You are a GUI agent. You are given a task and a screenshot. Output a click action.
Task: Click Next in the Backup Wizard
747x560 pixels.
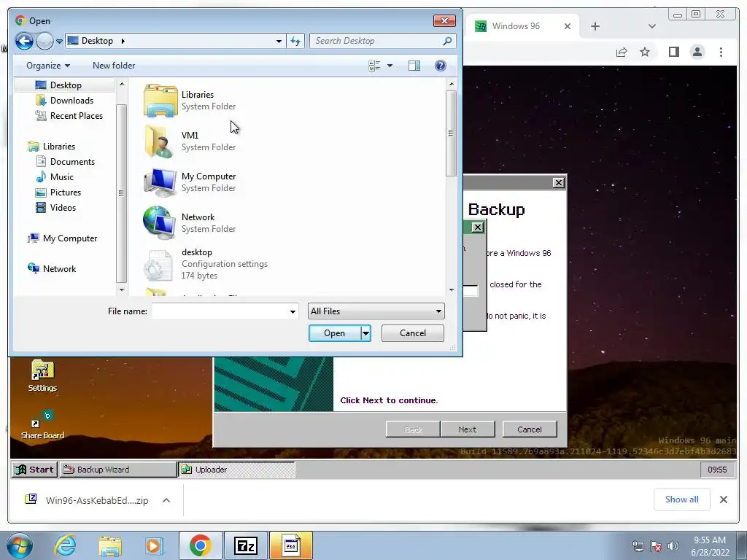click(x=468, y=429)
